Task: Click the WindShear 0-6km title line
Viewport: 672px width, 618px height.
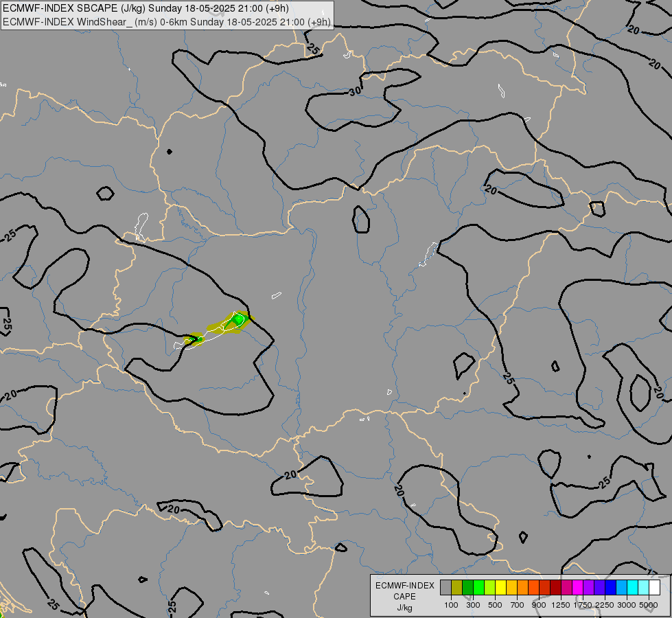Action: 167,22
